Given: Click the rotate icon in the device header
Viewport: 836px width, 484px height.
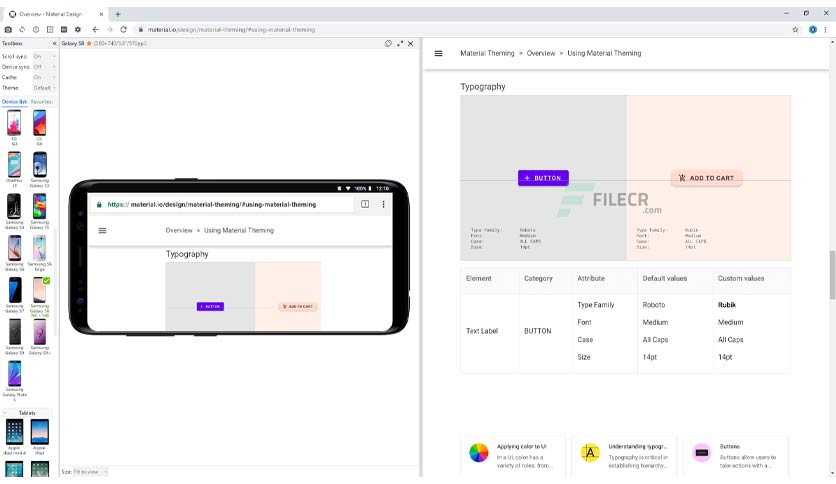Looking at the screenshot, I should pyautogui.click(x=388, y=44).
